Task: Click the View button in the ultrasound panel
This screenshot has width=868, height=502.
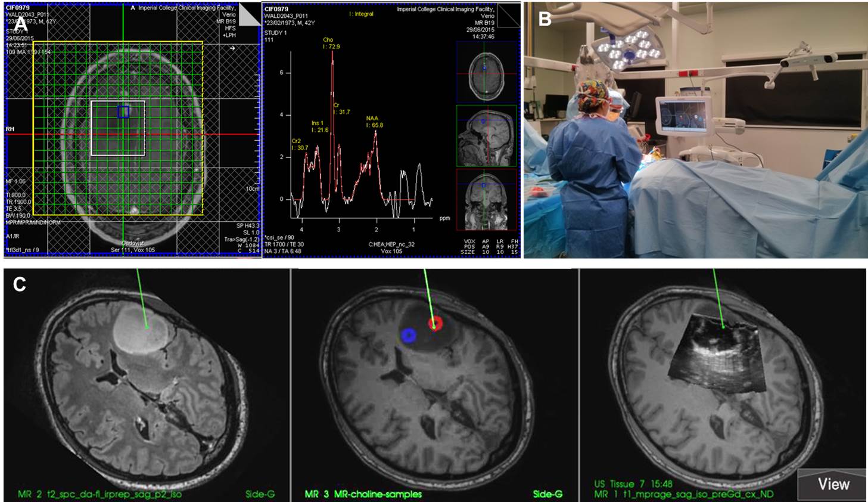Action: [x=832, y=484]
